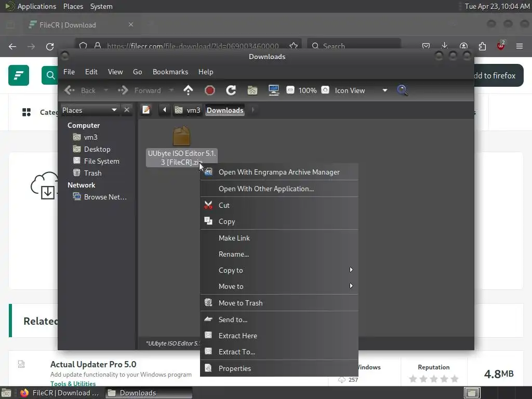Viewport: 532px width, 399px height.
Task: Open the Back history dropdown arrow
Action: 106,90
